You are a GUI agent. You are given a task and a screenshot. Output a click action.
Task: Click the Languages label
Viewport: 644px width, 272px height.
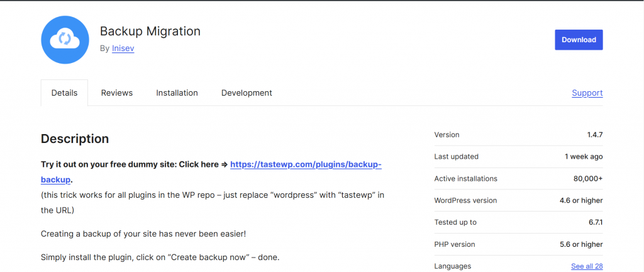click(452, 266)
